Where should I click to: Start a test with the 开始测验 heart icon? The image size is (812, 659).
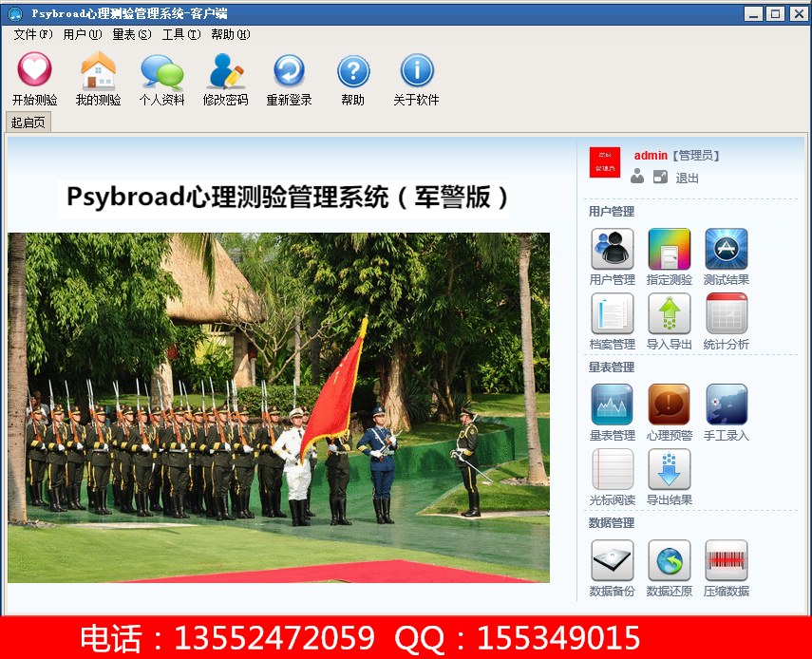[x=35, y=69]
